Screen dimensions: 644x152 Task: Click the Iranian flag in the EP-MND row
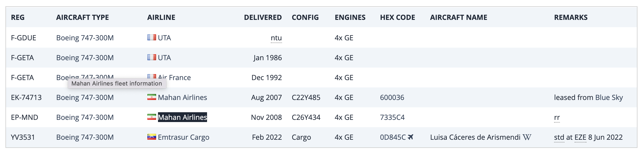pos(151,117)
